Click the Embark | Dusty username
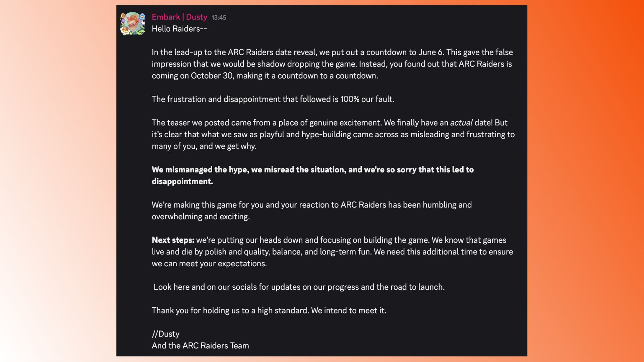 [x=179, y=17]
